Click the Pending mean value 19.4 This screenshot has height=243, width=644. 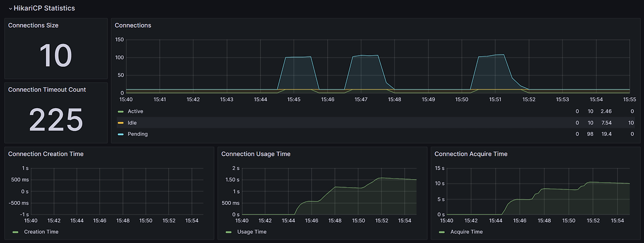point(607,134)
